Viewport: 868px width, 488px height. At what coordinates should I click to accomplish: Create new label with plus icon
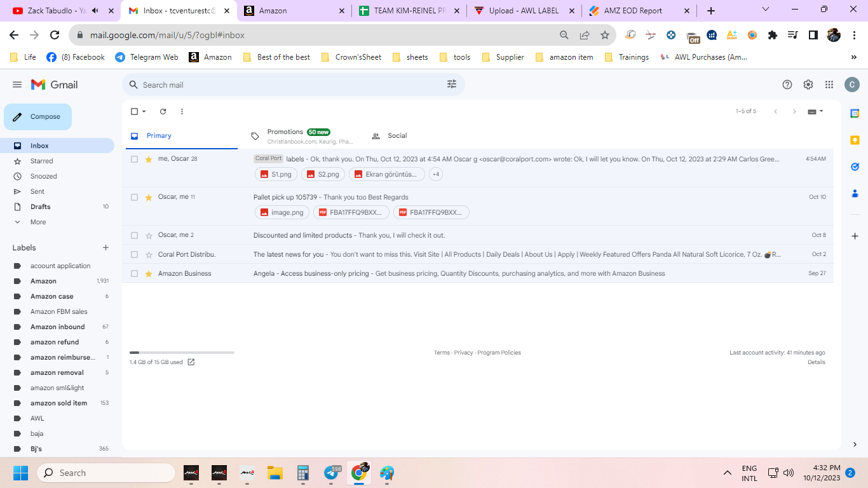click(105, 248)
